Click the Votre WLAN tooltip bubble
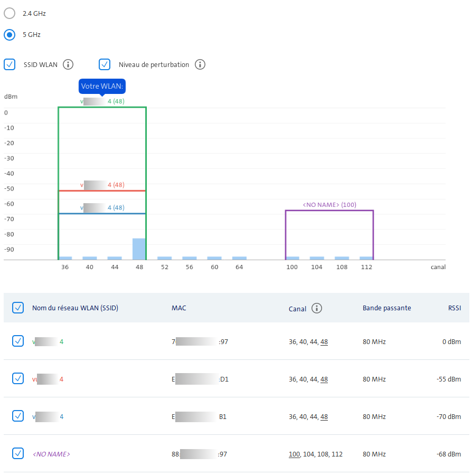472x476 pixels. point(102,86)
